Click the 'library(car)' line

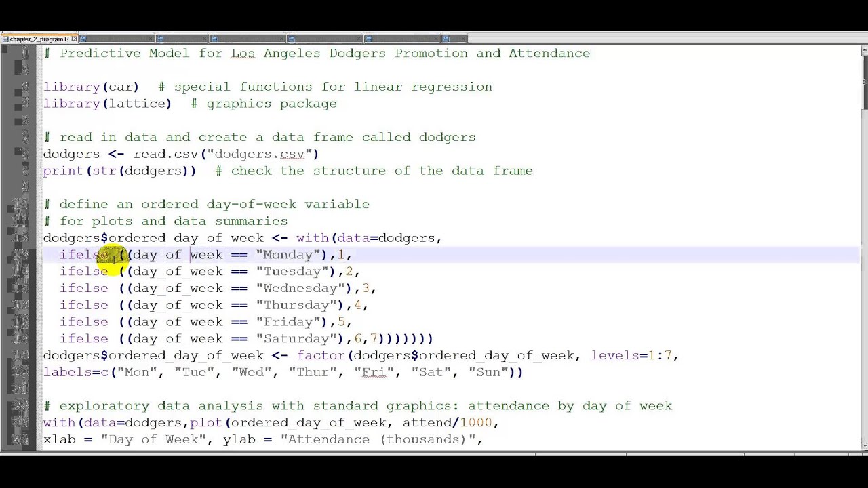click(x=91, y=87)
